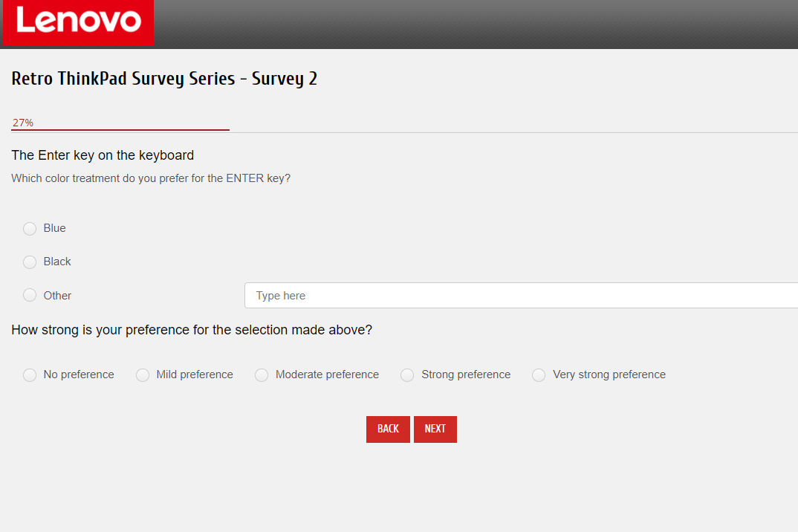Click the gray divider line under the progress bar
The width and height of the screenshot is (798, 532).
click(513, 132)
